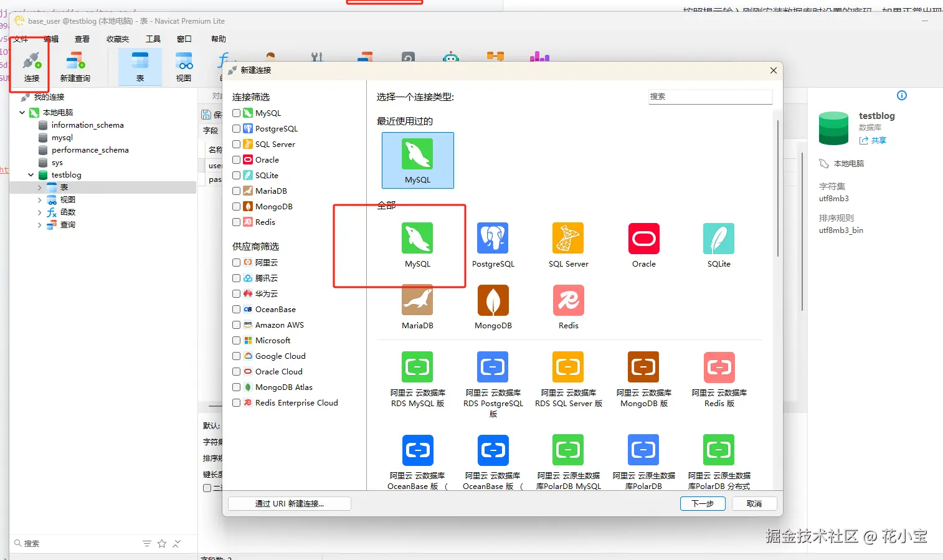Open the 窗口 menu
Screen dimensions: 943x560
[x=184, y=39]
